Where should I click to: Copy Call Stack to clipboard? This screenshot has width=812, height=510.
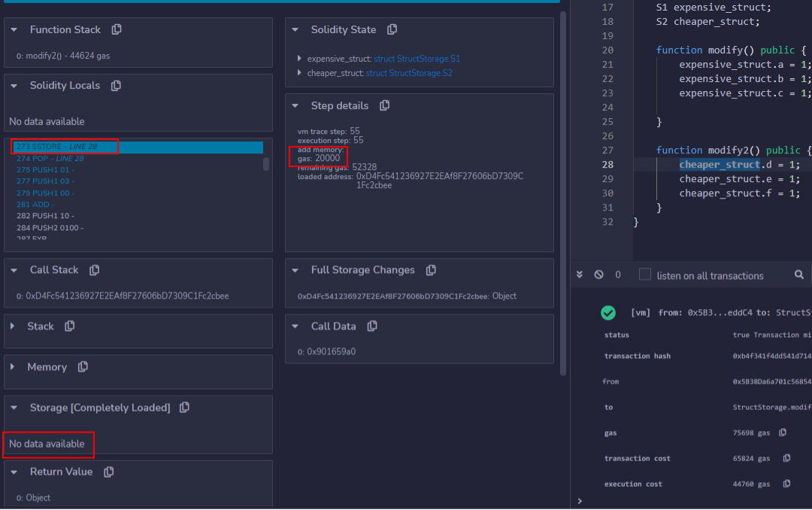coord(94,270)
